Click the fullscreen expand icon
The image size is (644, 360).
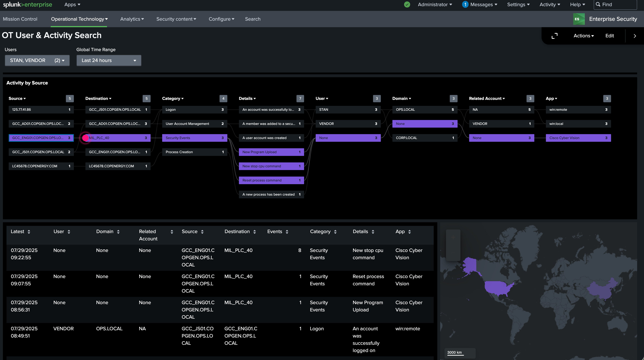click(x=554, y=36)
